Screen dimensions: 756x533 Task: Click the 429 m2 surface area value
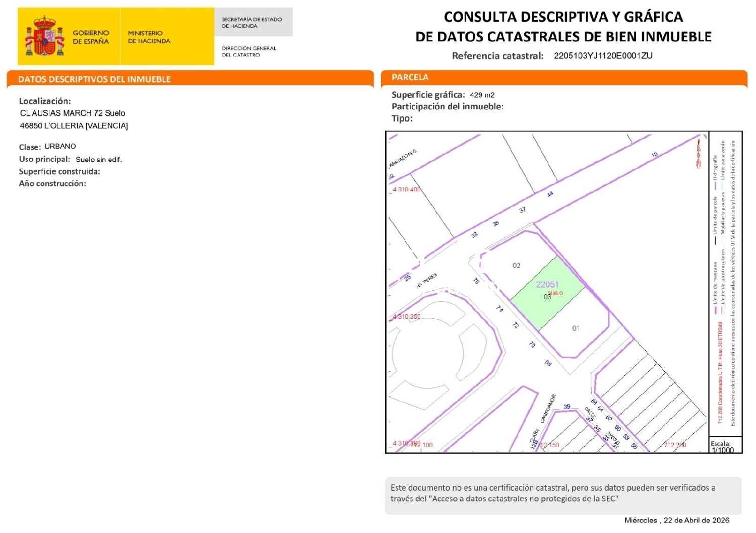(x=482, y=95)
